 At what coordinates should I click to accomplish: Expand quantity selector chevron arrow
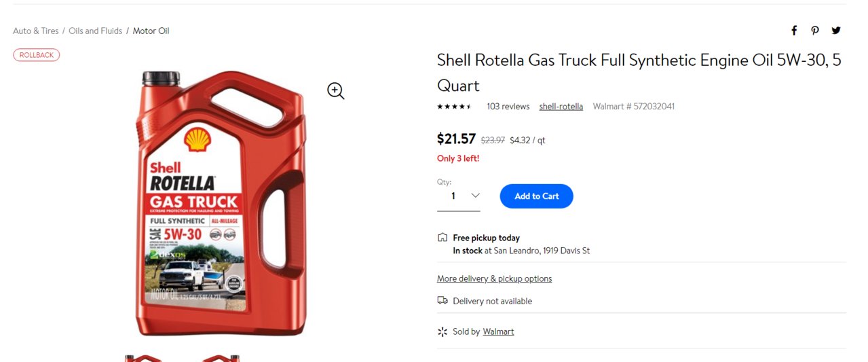pos(475,196)
